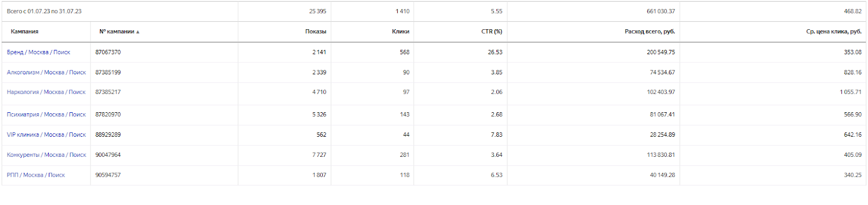868x205 pixels.
Task: Select the 1 055.71 average click price cell
Action: [x=773, y=92]
